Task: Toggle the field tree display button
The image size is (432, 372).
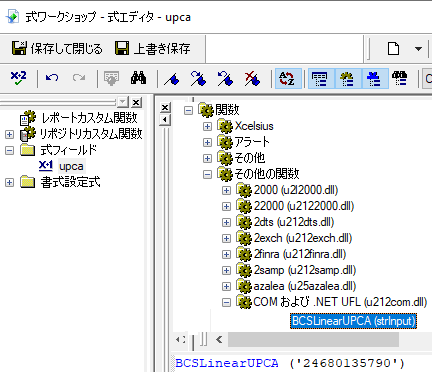Action: click(x=321, y=79)
